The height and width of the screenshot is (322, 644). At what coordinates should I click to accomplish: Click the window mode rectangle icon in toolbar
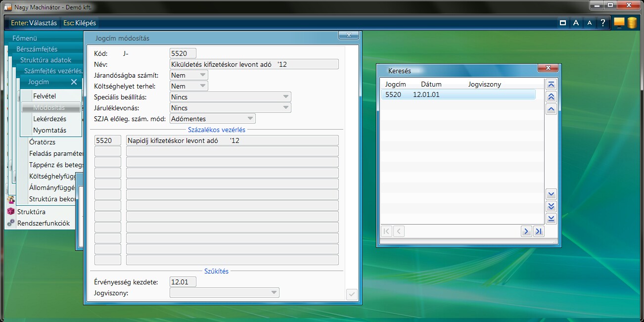[x=562, y=23]
